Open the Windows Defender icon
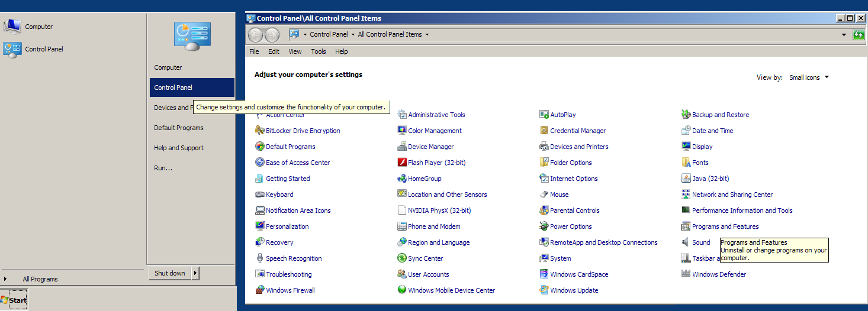Image resolution: width=868 pixels, height=311 pixels. (686, 274)
